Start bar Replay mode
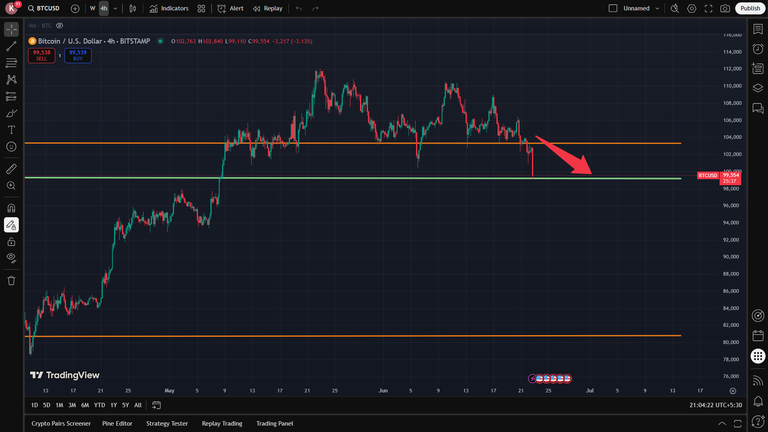Viewport: 768px width, 432px height. click(268, 8)
